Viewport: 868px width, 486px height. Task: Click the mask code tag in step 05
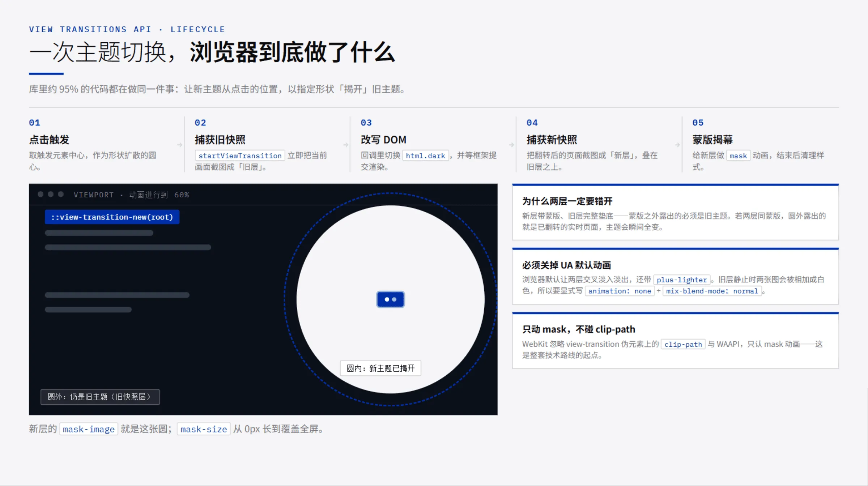click(738, 155)
